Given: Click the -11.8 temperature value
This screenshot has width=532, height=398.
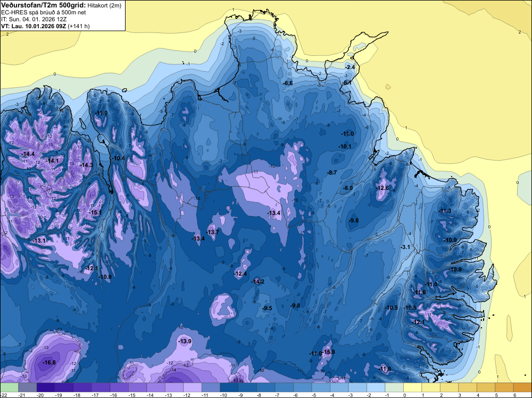Looking at the screenshot, I should 385,369.
